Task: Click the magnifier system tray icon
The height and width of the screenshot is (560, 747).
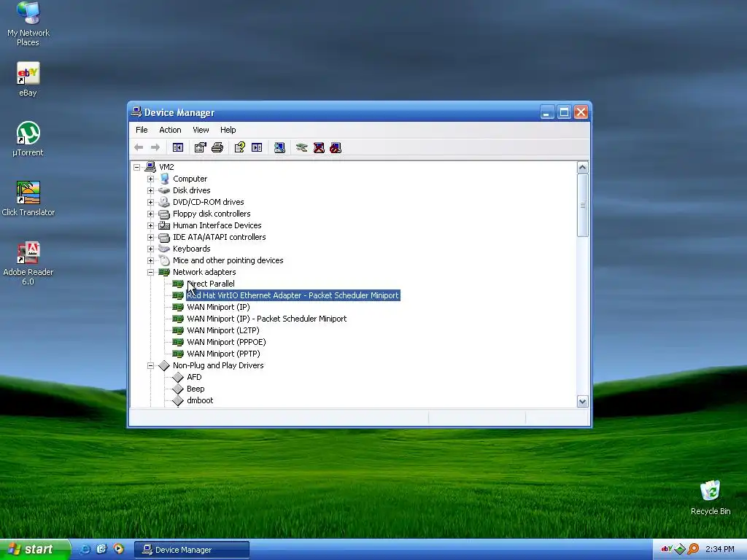Action: [693, 550]
